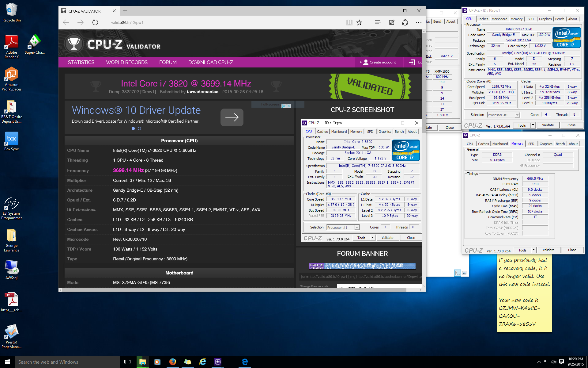588x368 pixels.
Task: Open Bench tab in Memory CPU-Z window
Action: pyautogui.click(x=560, y=144)
